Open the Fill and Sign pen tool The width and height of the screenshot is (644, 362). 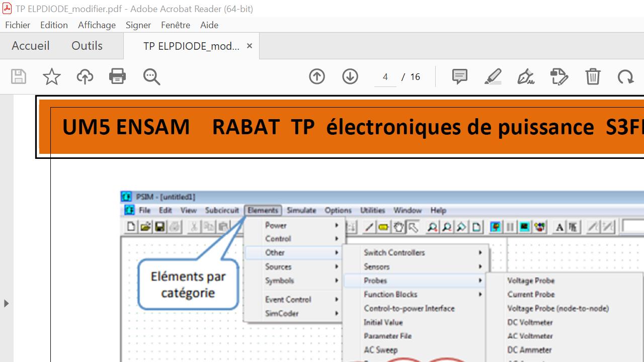(x=526, y=76)
